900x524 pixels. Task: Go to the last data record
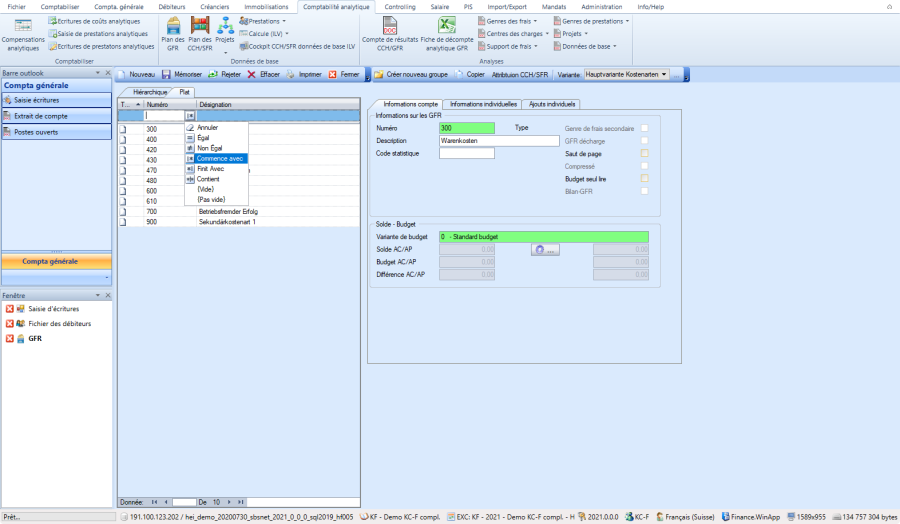(241, 501)
